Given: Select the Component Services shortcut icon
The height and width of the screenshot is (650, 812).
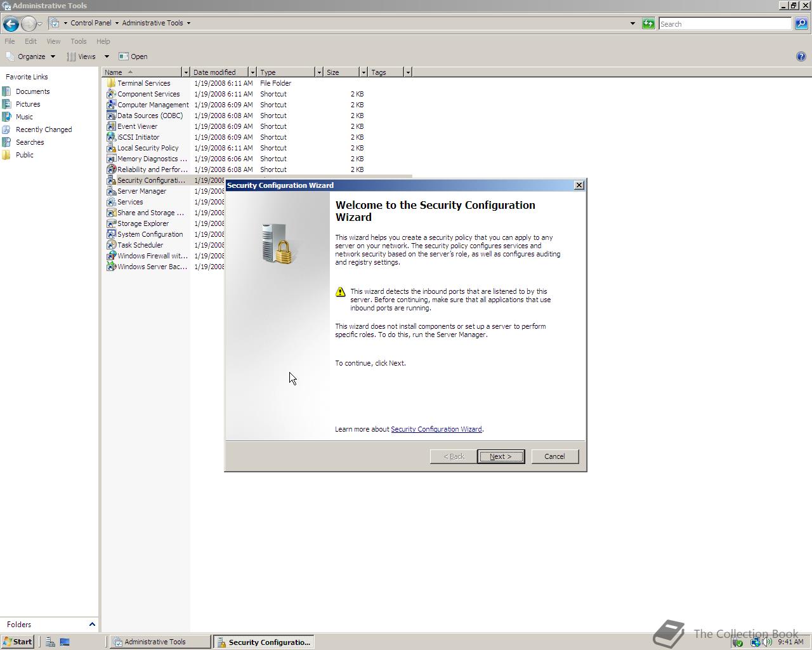Looking at the screenshot, I should point(111,94).
